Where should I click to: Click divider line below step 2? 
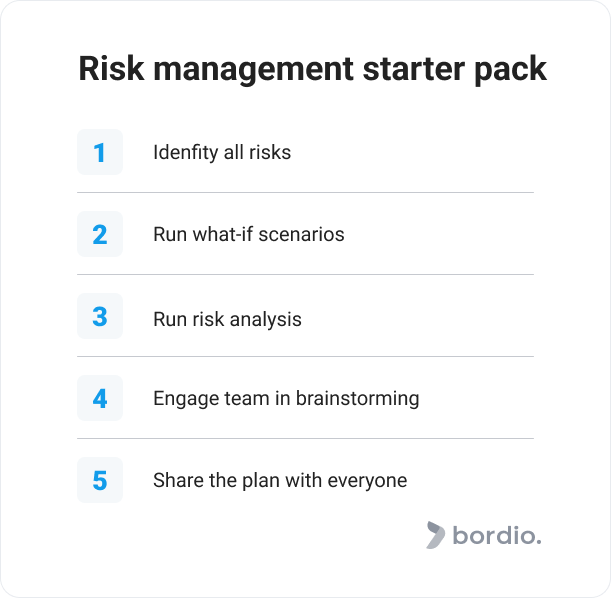(306, 275)
